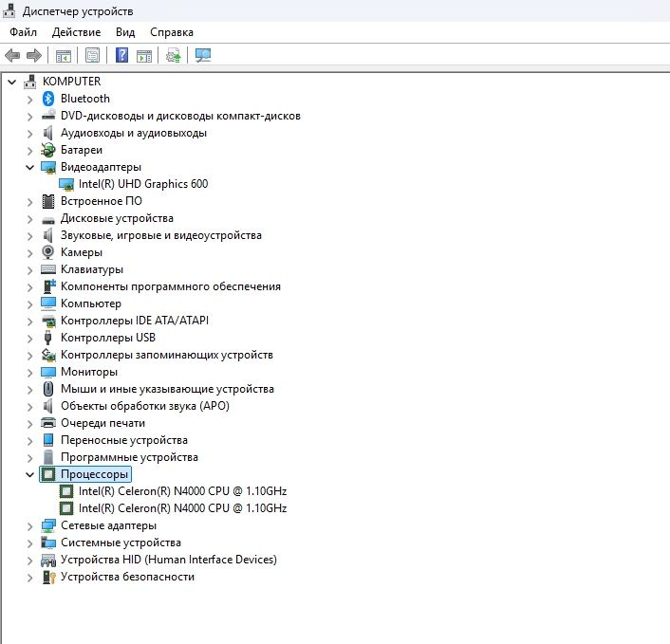Collapse the KOMPUTER root node
The height and width of the screenshot is (644, 670).
pyautogui.click(x=12, y=82)
